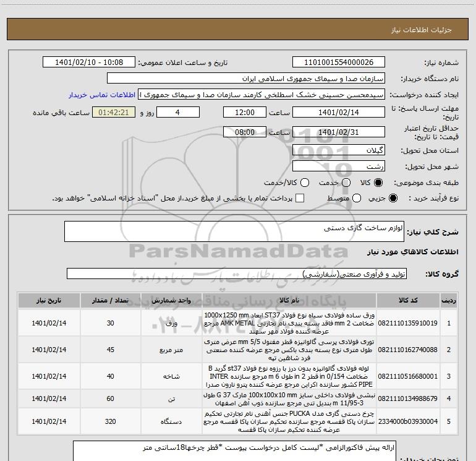Open the buyer contact information link
The width and height of the screenshot is (476, 461).
click(102, 95)
